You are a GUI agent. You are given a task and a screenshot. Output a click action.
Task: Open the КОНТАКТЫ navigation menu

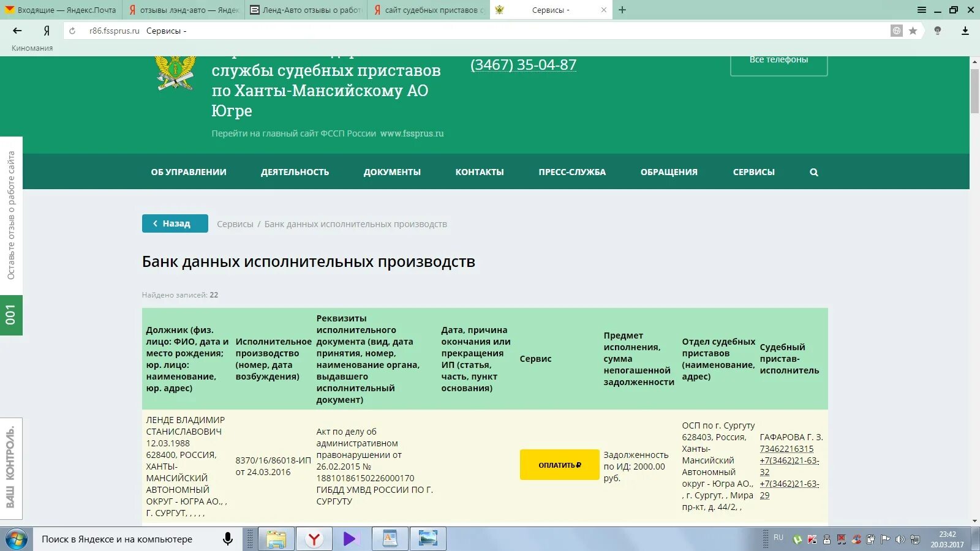coord(480,172)
